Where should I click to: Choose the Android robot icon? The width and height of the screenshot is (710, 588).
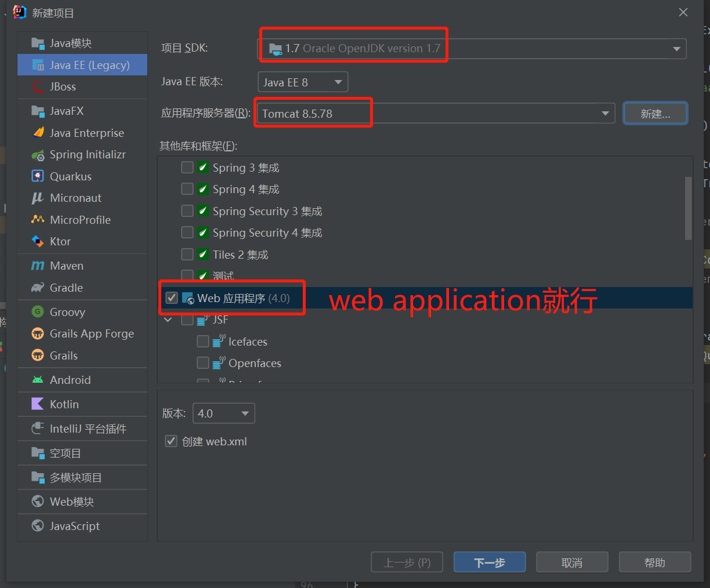click(38, 380)
